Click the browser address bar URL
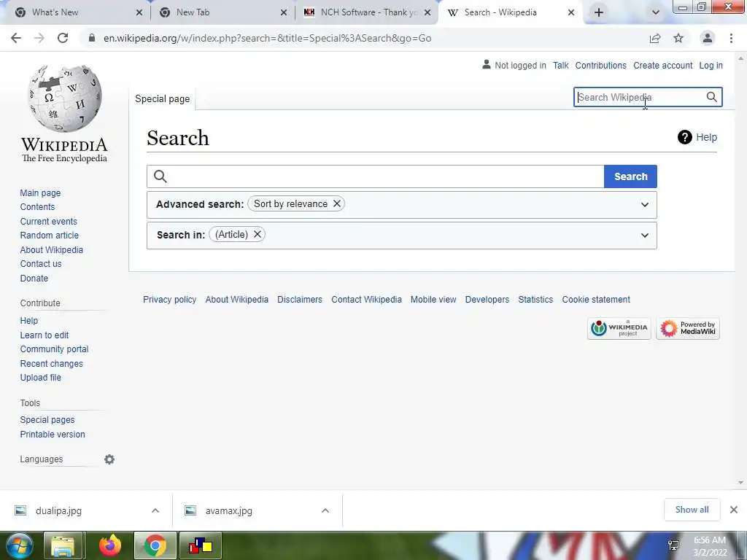747x560 pixels. 267,38
